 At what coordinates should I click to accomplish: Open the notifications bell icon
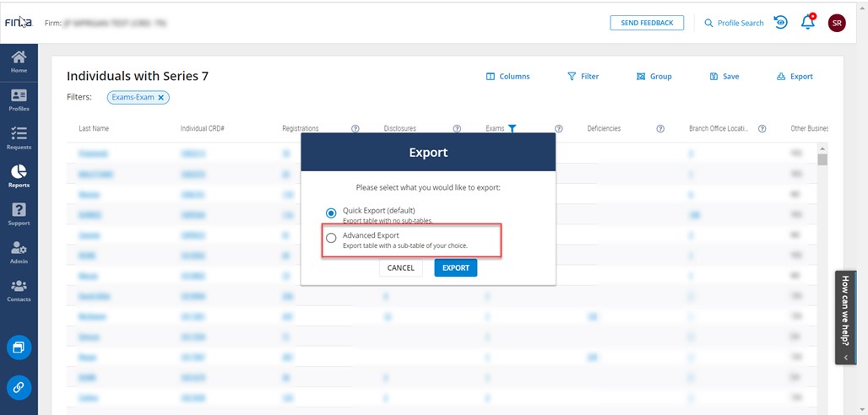click(x=808, y=23)
